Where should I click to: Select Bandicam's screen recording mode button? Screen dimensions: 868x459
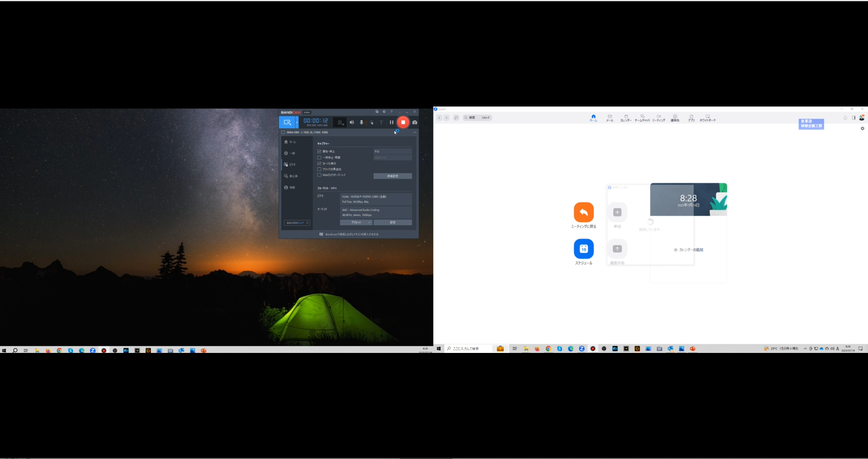tap(287, 122)
